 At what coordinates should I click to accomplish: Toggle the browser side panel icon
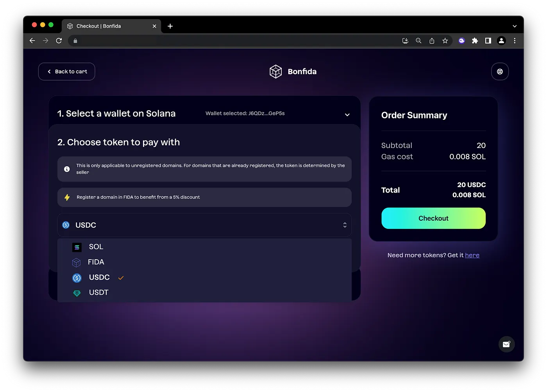click(x=488, y=41)
